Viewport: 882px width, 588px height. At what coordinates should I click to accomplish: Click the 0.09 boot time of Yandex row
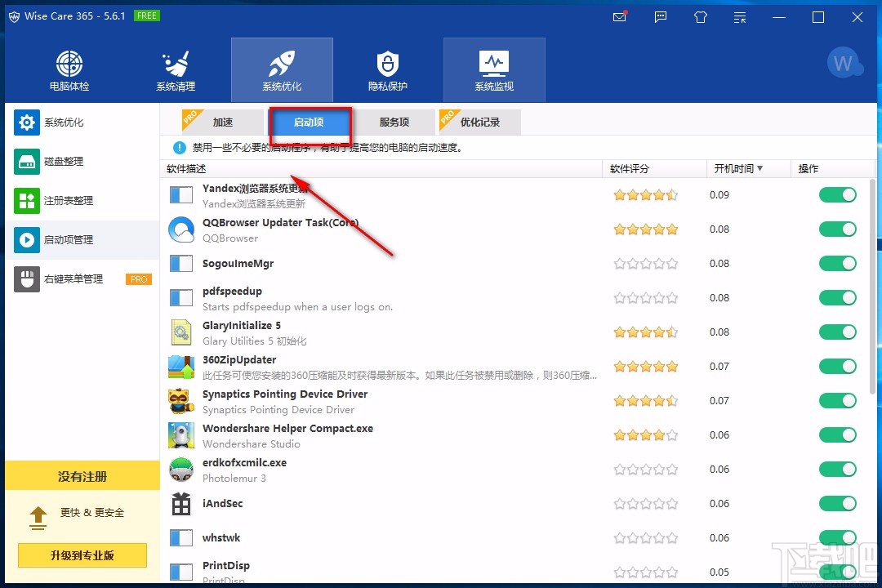tap(719, 195)
